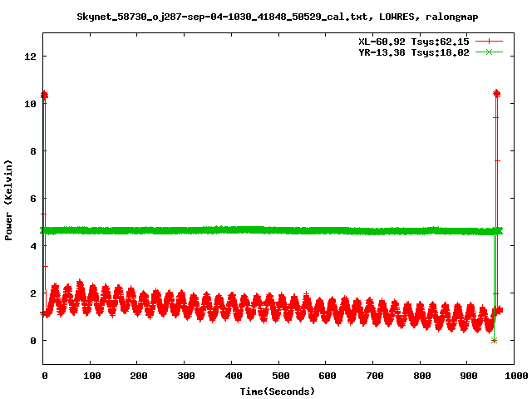
Task: Click the x-axis tick label 600
Action: pyautogui.click(x=328, y=376)
